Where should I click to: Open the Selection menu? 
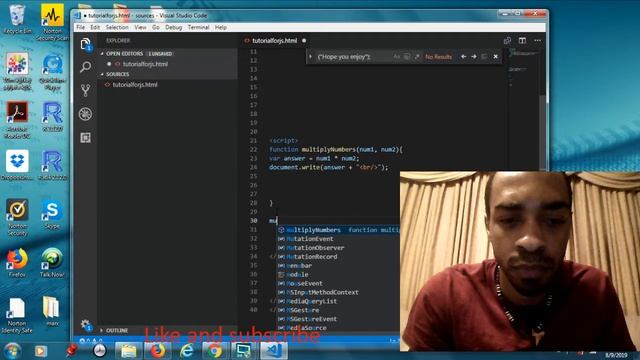(x=117, y=27)
